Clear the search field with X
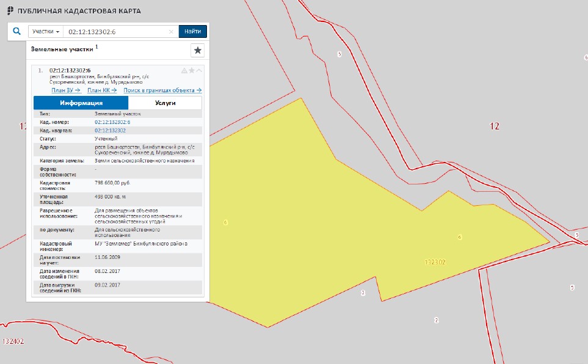The width and height of the screenshot is (588, 364). click(171, 32)
